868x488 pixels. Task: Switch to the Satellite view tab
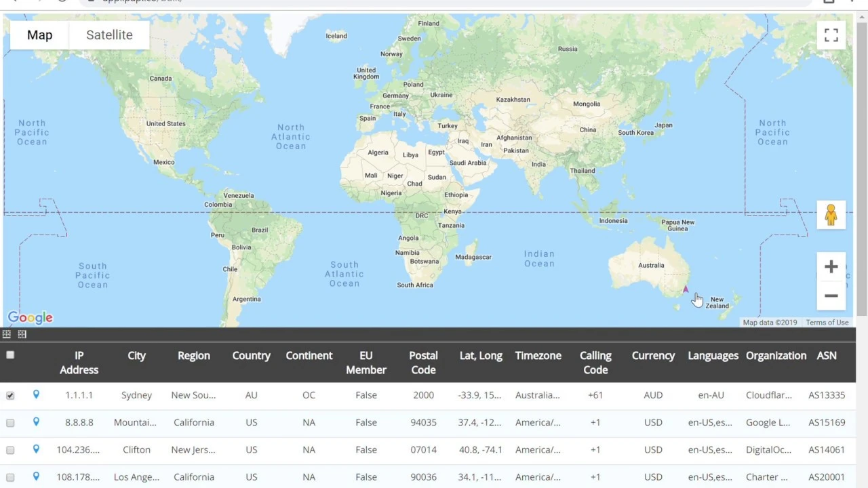[x=109, y=35]
